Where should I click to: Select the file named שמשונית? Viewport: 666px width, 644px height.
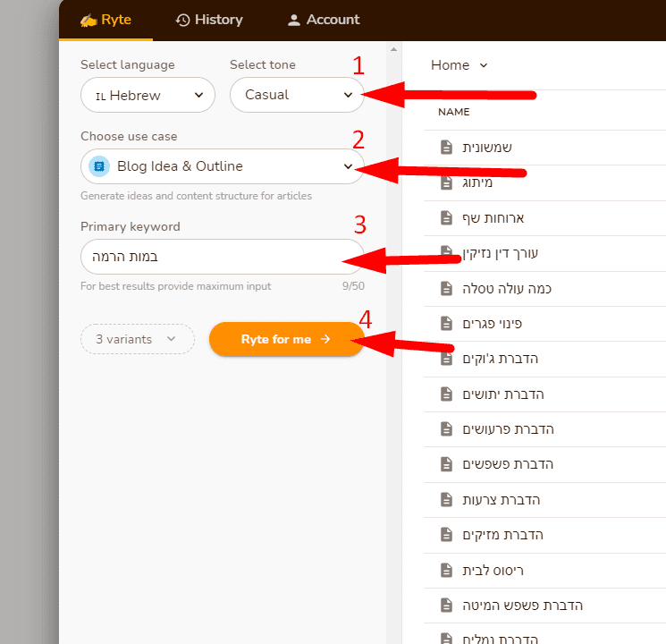(487, 148)
